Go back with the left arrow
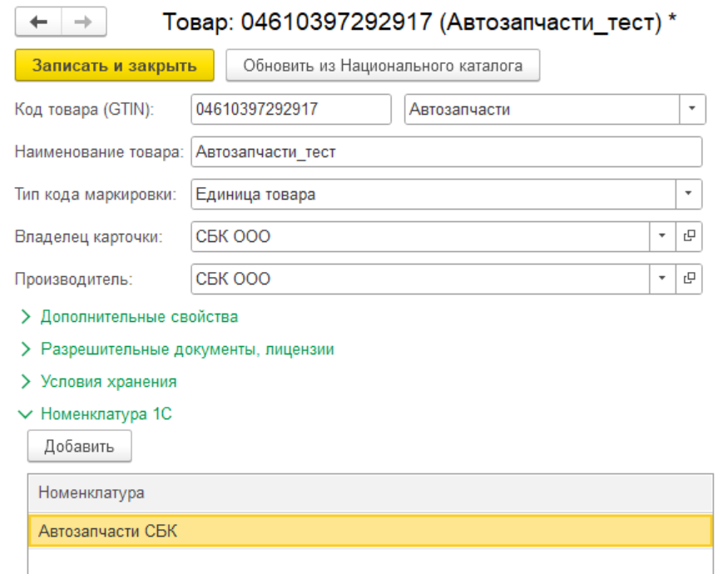The height and width of the screenshot is (574, 728). point(38,23)
